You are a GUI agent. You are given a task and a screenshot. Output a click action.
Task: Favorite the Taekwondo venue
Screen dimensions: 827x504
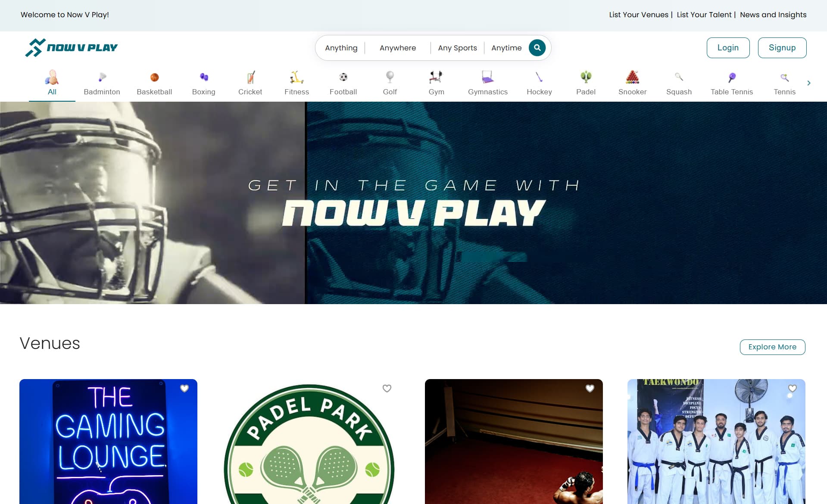(x=792, y=388)
